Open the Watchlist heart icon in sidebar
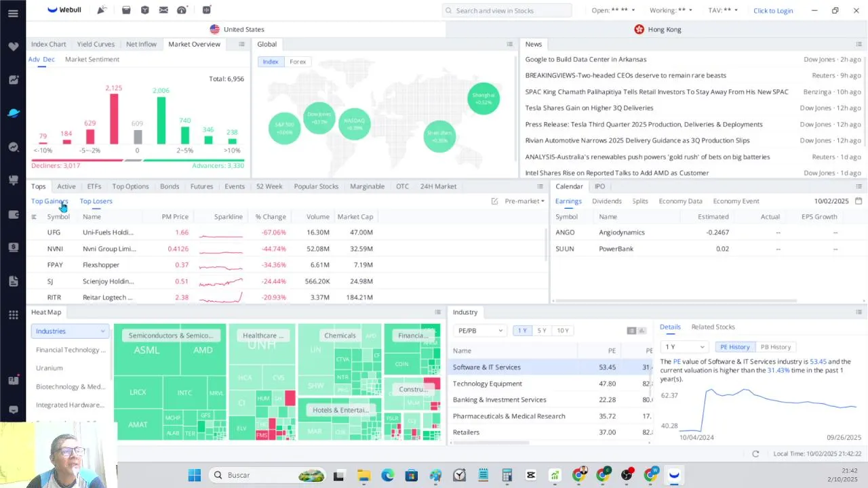 (x=13, y=47)
